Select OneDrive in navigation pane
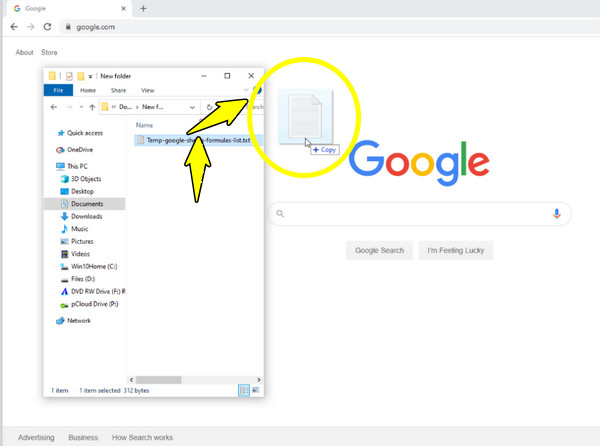Viewport: 600px width, 446px height. click(80, 150)
